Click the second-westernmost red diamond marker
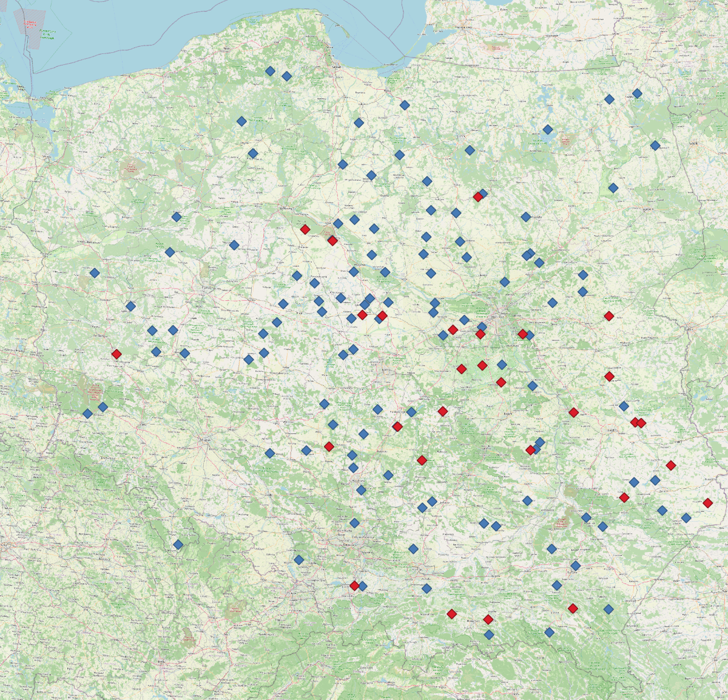The height and width of the screenshot is (700, 728). [x=305, y=229]
